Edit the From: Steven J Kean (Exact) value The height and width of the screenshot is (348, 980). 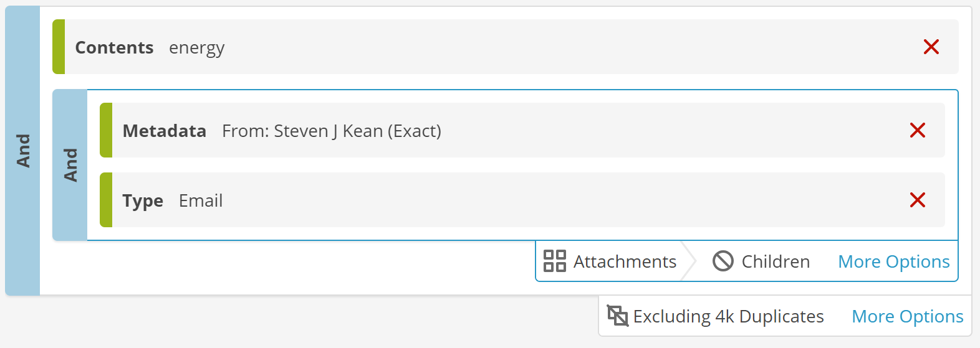tap(332, 131)
